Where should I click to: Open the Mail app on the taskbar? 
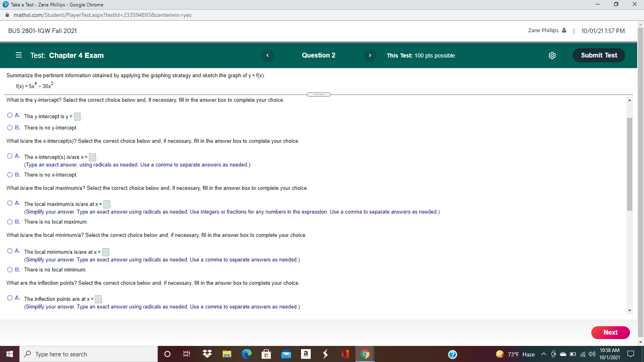tap(286, 354)
